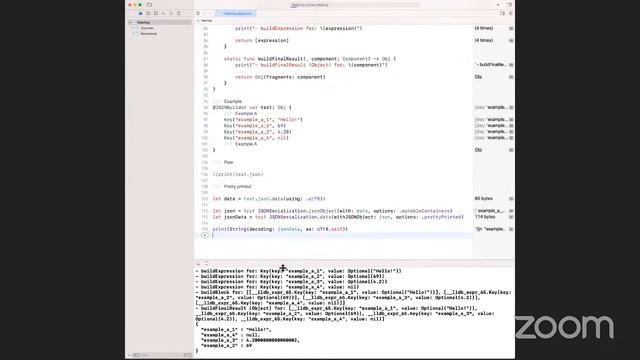Open the Find navigator icon
Screen dimensions: 640x360
pos(163,13)
